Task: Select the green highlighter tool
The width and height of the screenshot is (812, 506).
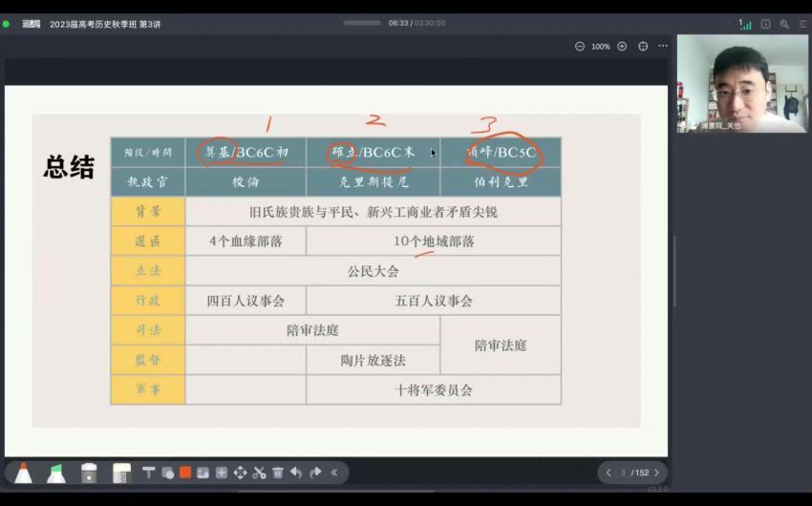Action: pos(56,473)
